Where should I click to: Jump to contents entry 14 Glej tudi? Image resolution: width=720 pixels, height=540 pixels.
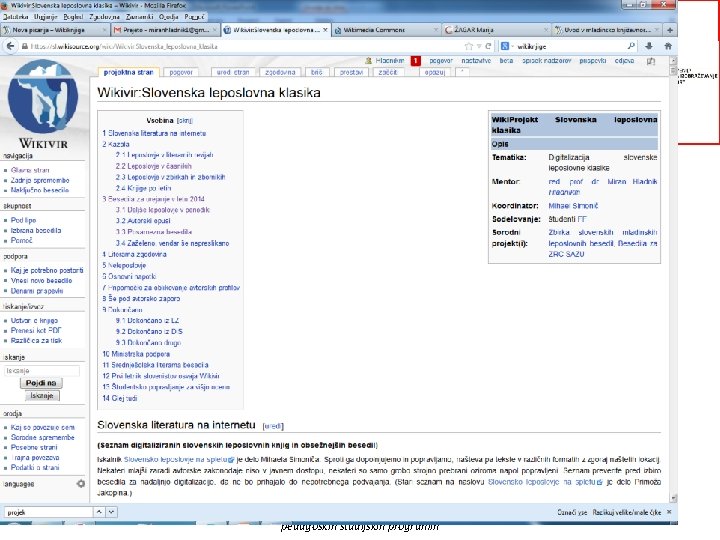(119, 398)
